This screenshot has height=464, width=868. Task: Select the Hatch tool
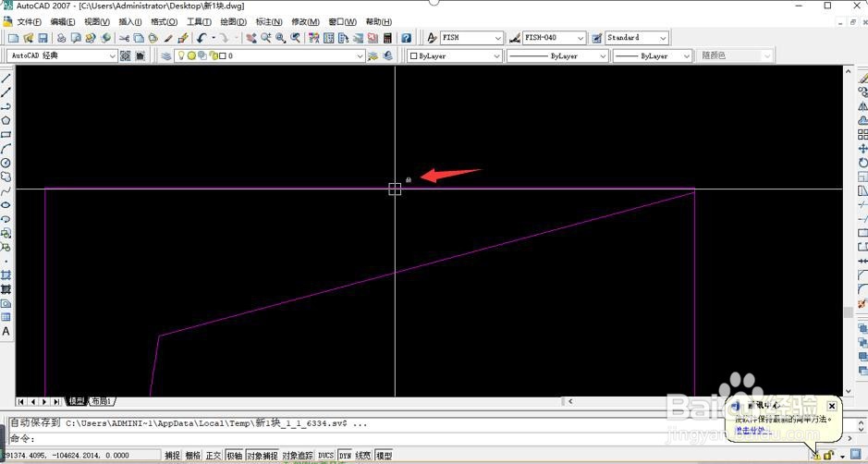click(6, 275)
